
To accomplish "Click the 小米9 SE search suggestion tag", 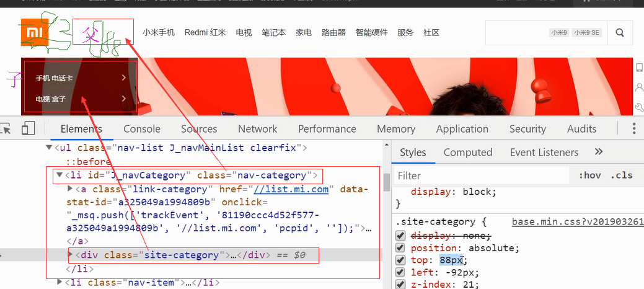I will pyautogui.click(x=586, y=32).
